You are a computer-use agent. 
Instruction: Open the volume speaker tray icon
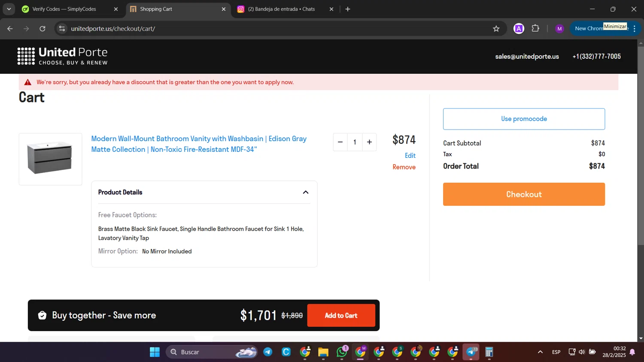pyautogui.click(x=582, y=352)
